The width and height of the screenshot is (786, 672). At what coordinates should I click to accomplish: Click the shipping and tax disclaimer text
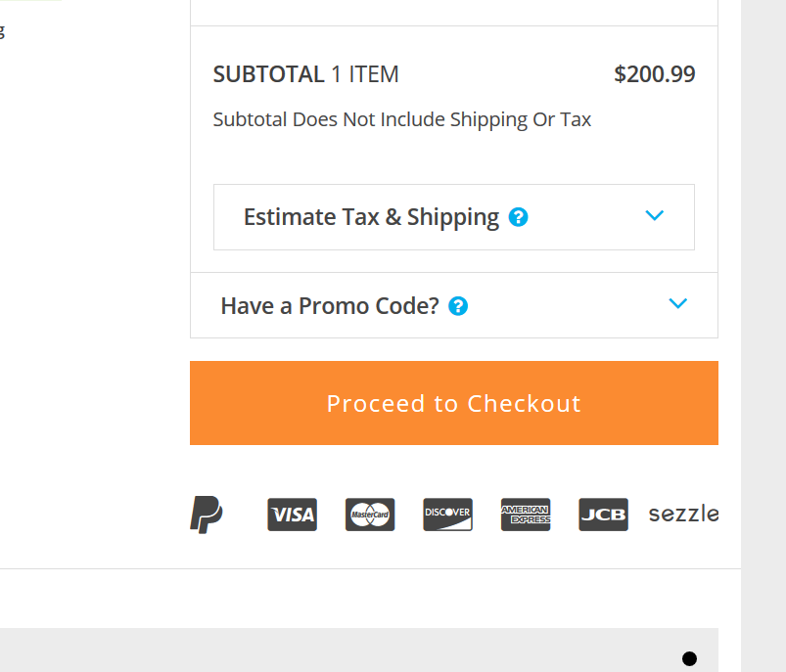(402, 119)
